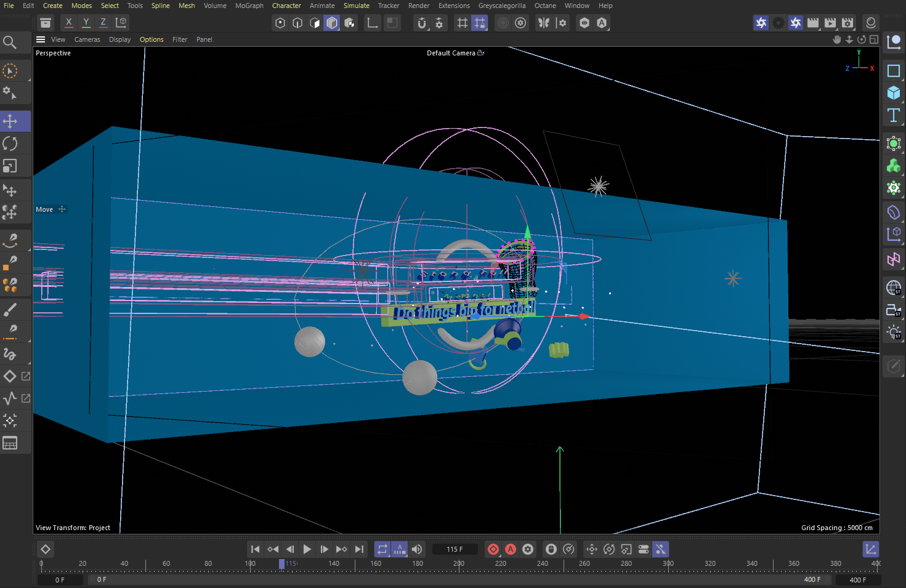Image resolution: width=906 pixels, height=588 pixels.
Task: Open the MoGraph menu
Action: tap(249, 6)
